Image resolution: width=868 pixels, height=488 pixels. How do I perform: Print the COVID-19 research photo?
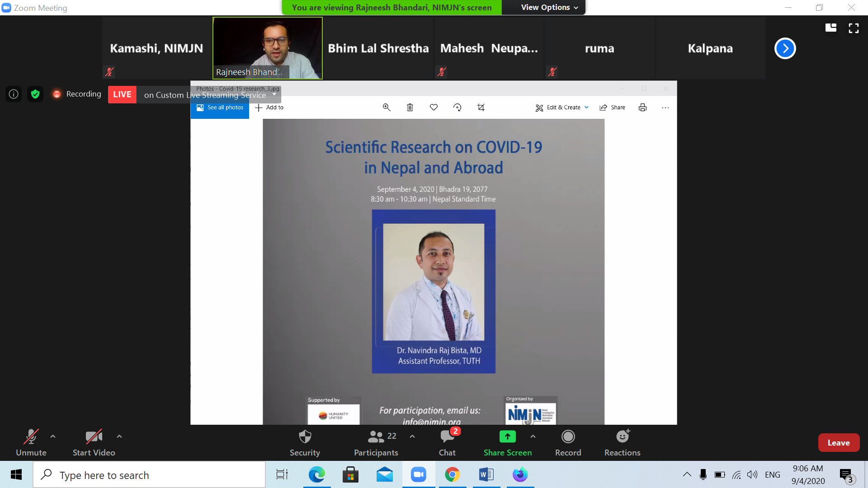642,107
